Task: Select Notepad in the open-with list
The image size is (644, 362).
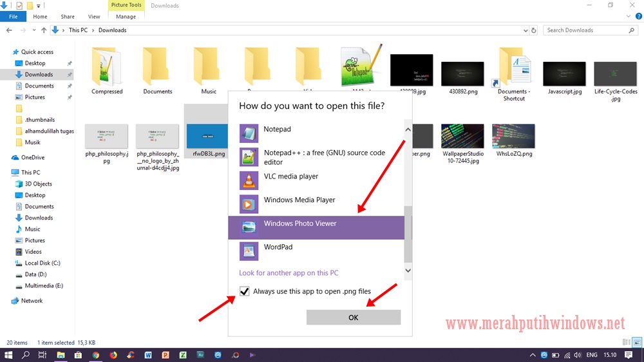Action: pos(316,133)
